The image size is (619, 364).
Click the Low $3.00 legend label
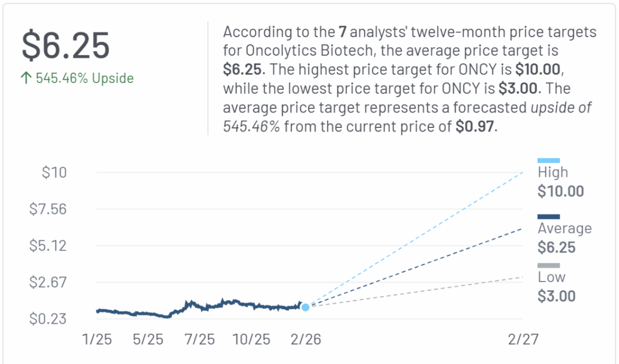[556, 287]
